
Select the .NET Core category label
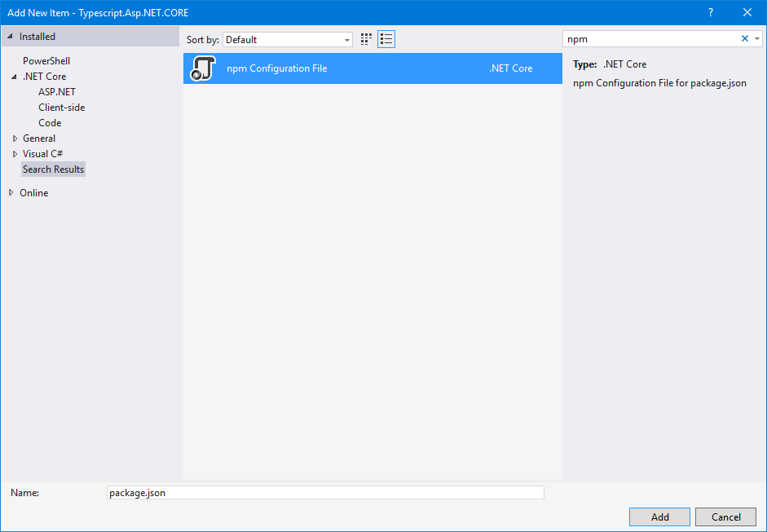tap(45, 77)
